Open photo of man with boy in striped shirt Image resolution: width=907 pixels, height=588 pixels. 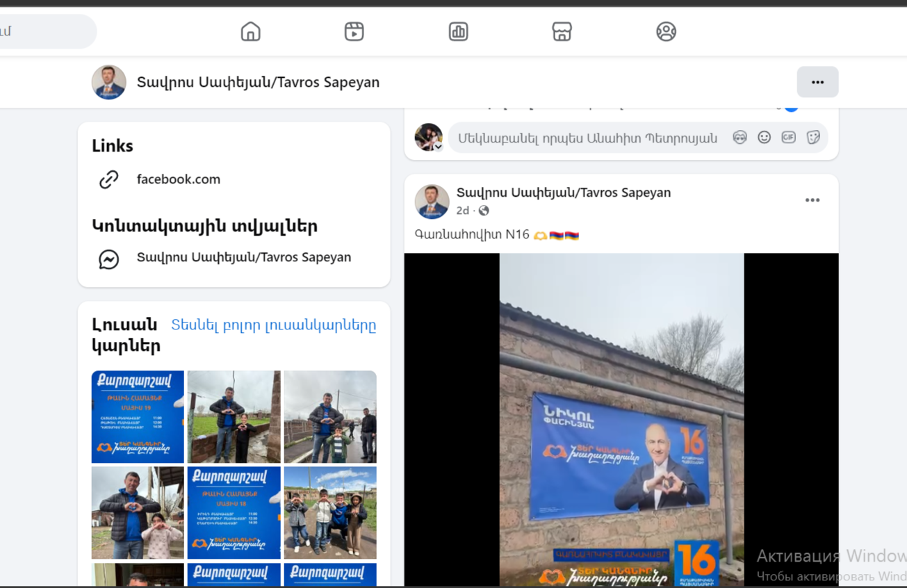coord(330,417)
